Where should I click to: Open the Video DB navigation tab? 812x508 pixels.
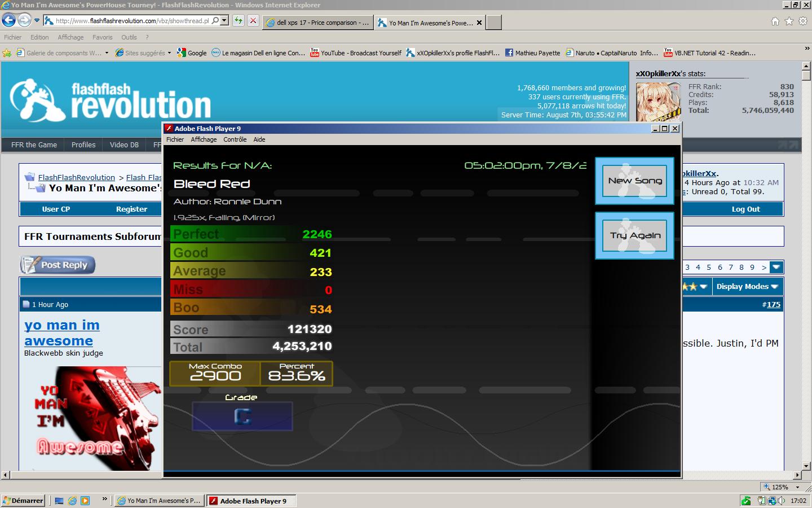tap(124, 145)
